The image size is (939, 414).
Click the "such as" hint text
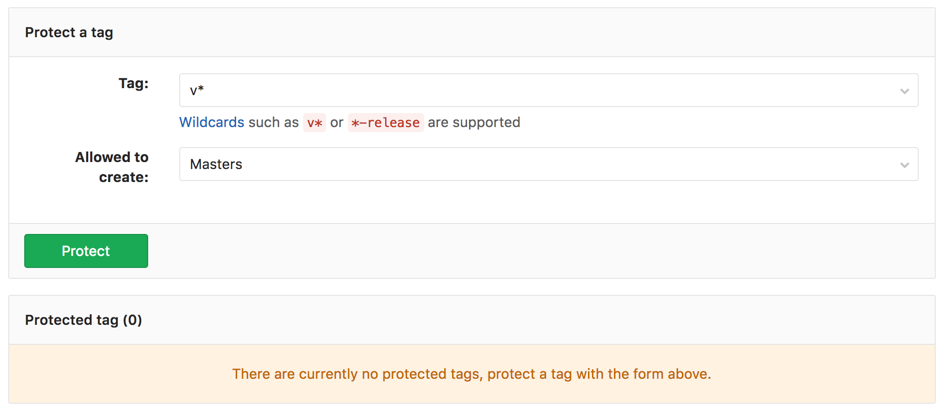[x=274, y=122]
